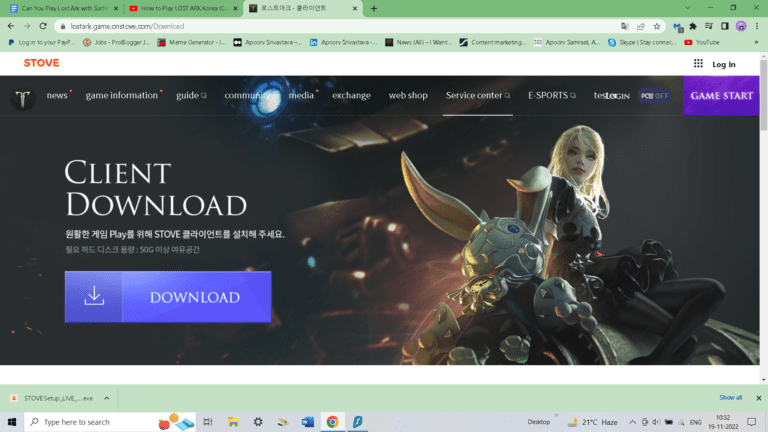Open the Chrome profile avatar
The width and height of the screenshot is (768, 432).
pos(741,26)
